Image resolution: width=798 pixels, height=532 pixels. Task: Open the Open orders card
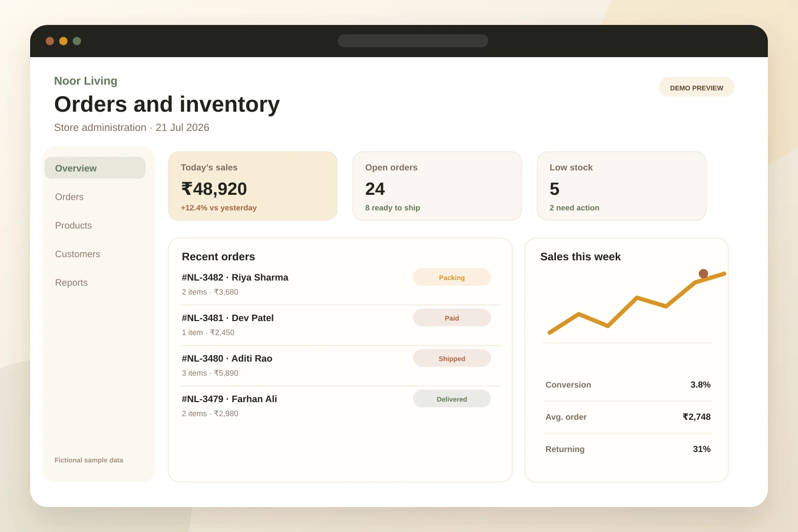pyautogui.click(x=437, y=186)
